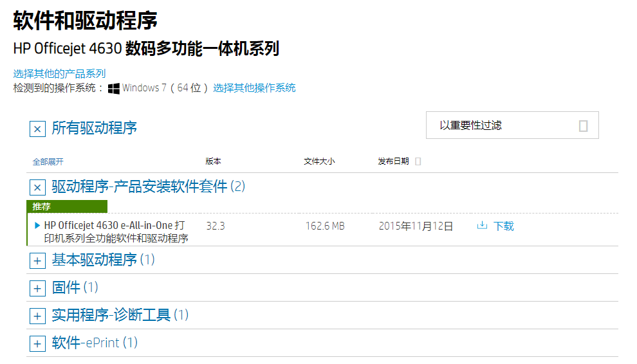The width and height of the screenshot is (637, 364).
Task: Expand HP Officejet 4630 driver details triangle
Action: coord(37,226)
